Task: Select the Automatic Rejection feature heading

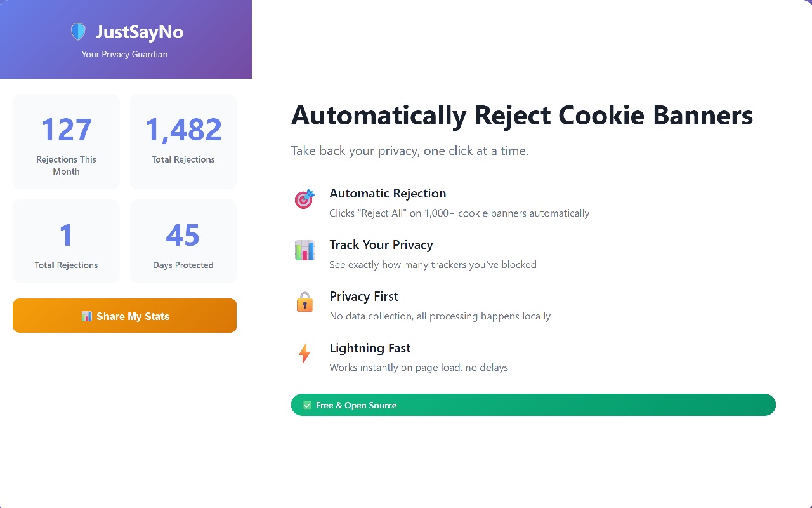Action: click(388, 193)
